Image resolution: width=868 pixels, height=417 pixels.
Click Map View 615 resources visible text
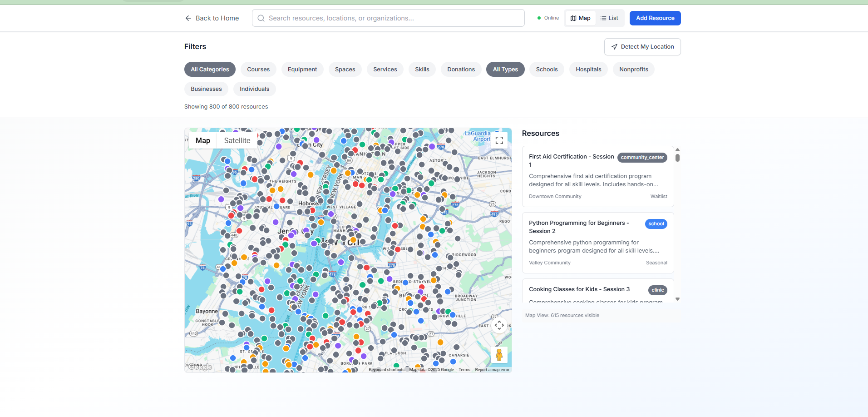tap(562, 316)
